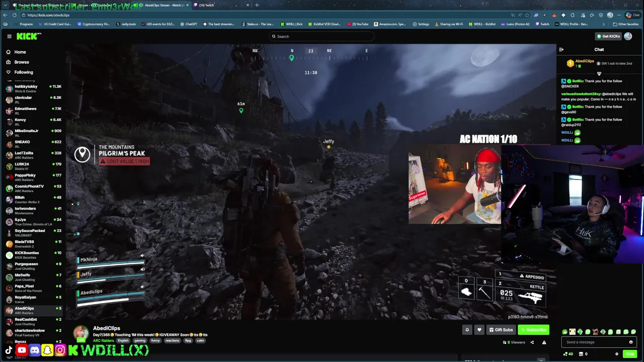The image size is (644, 362).
Task: Open the Twitch bookmark
Action: (x=542, y=24)
